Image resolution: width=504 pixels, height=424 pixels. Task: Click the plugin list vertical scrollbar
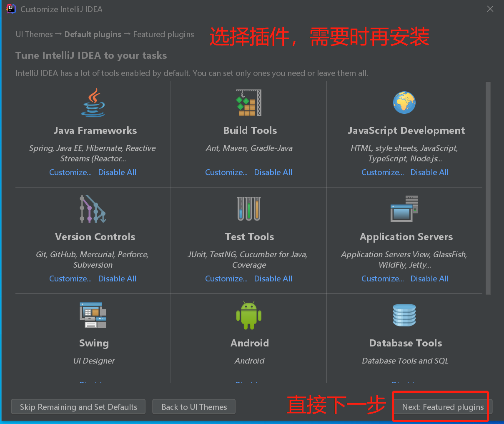click(488, 188)
